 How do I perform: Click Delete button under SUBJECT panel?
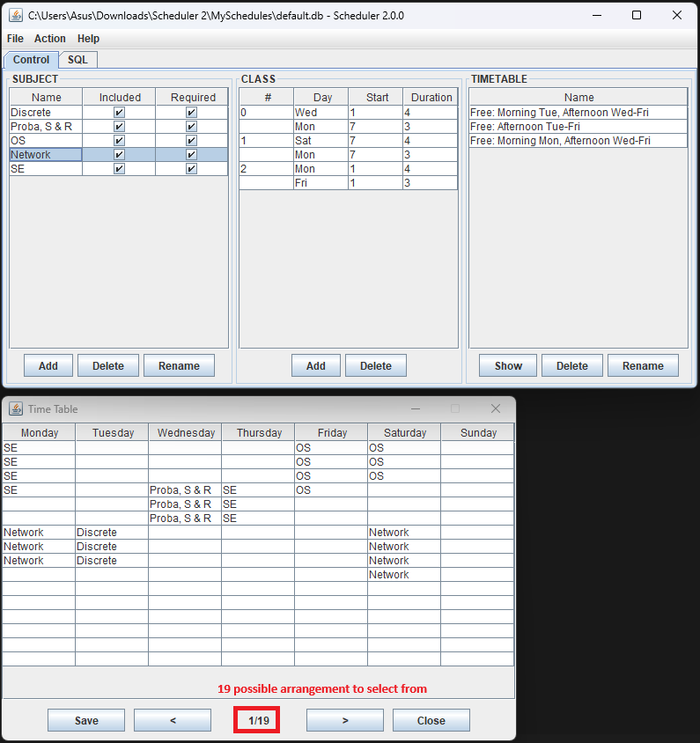[x=108, y=366]
